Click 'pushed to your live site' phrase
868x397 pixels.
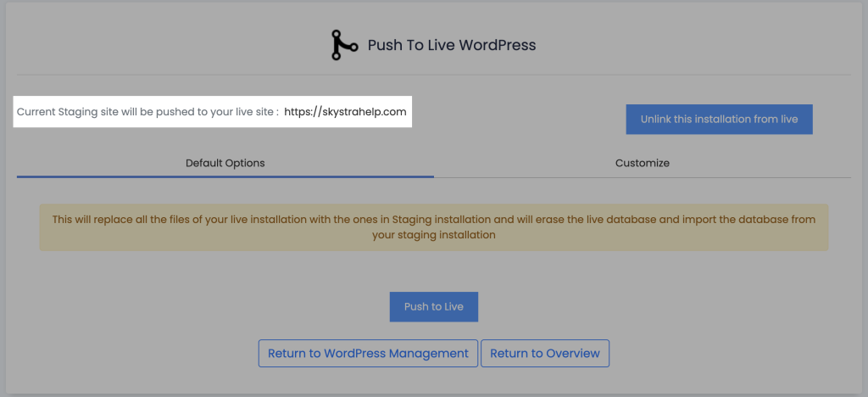[x=213, y=112]
